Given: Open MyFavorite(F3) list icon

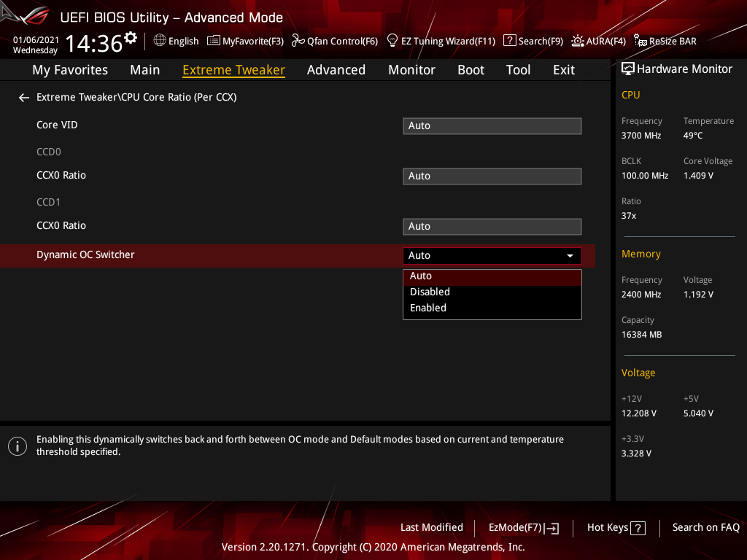Looking at the screenshot, I should coord(214,41).
